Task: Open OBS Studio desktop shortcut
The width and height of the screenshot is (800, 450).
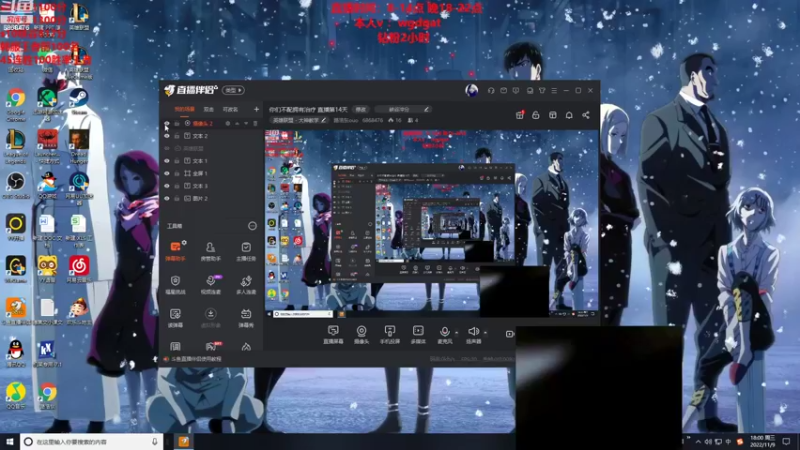Action: pyautogui.click(x=16, y=186)
